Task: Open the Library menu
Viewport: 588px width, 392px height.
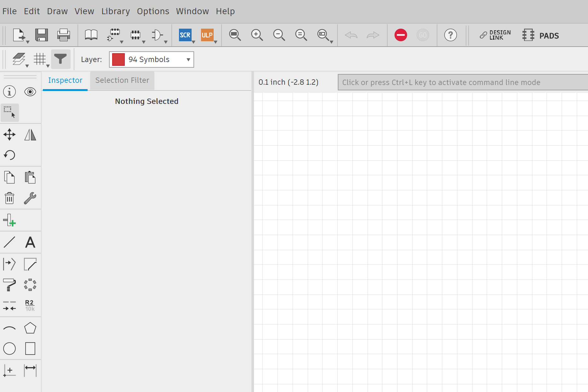Action: [115, 11]
